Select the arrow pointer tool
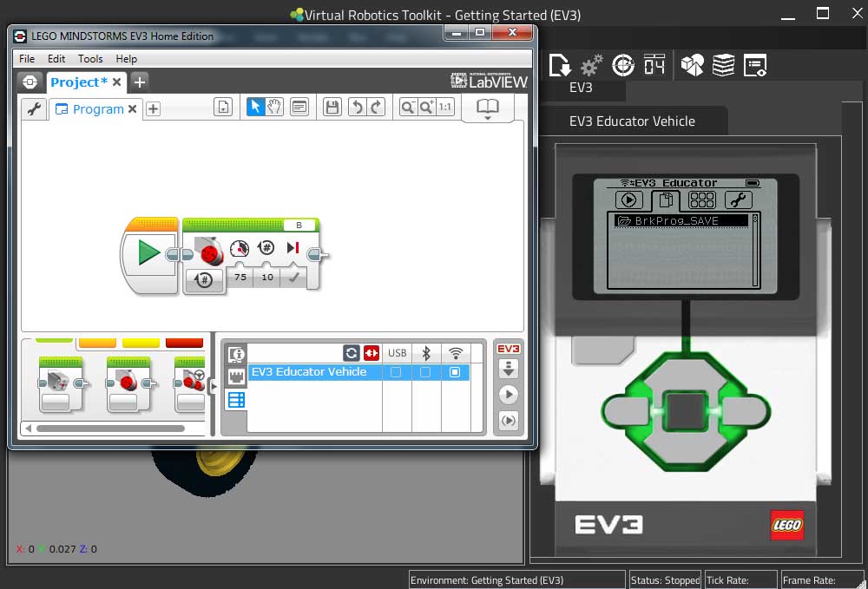The width and height of the screenshot is (868, 589). pos(255,107)
